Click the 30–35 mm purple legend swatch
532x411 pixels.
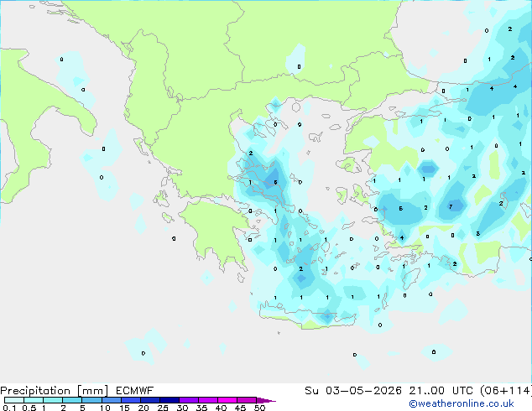point(189,400)
